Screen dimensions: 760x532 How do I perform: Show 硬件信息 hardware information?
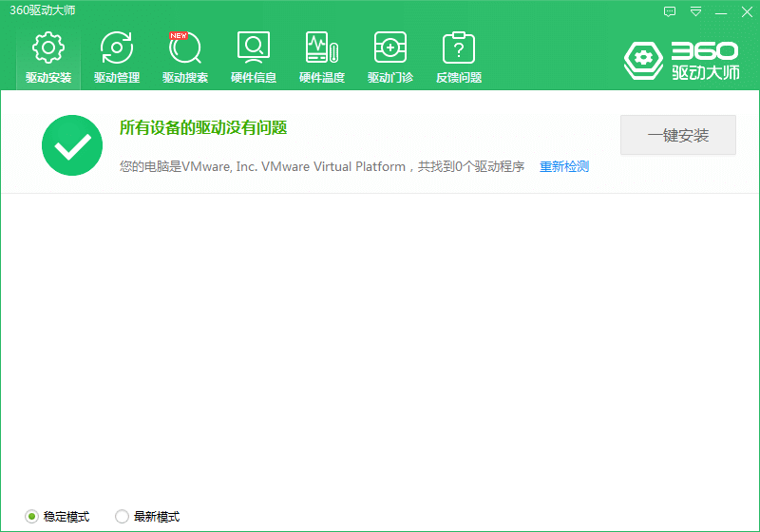(254, 58)
